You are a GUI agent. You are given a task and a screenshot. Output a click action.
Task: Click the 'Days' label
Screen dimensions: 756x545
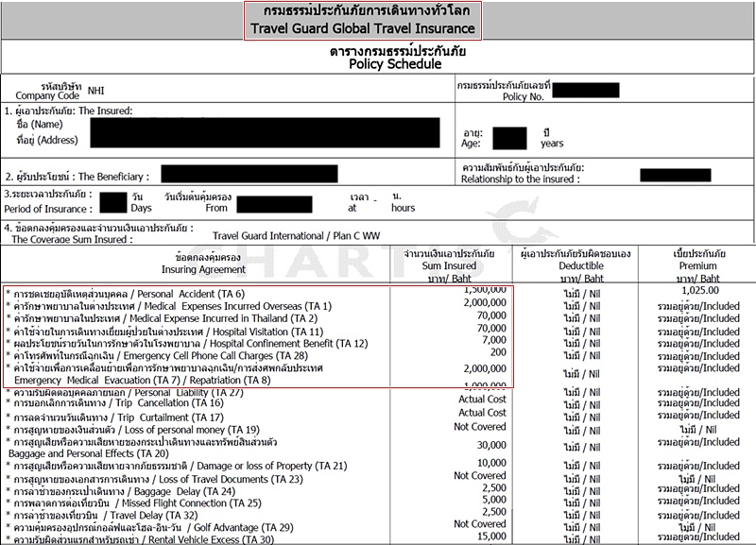point(141,208)
